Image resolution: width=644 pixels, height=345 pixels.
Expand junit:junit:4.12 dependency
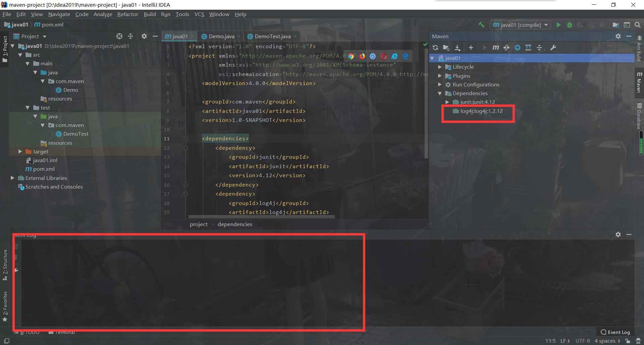pyautogui.click(x=447, y=102)
